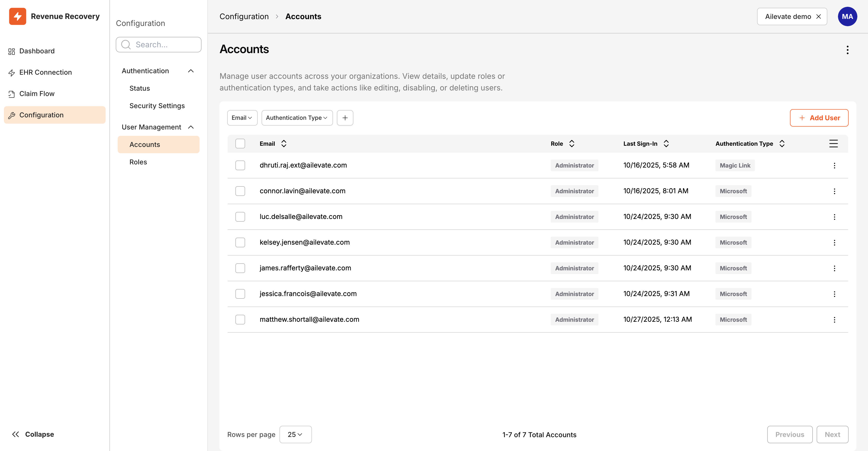Open the Rows per page dropdown
The height and width of the screenshot is (451, 868).
[295, 434]
